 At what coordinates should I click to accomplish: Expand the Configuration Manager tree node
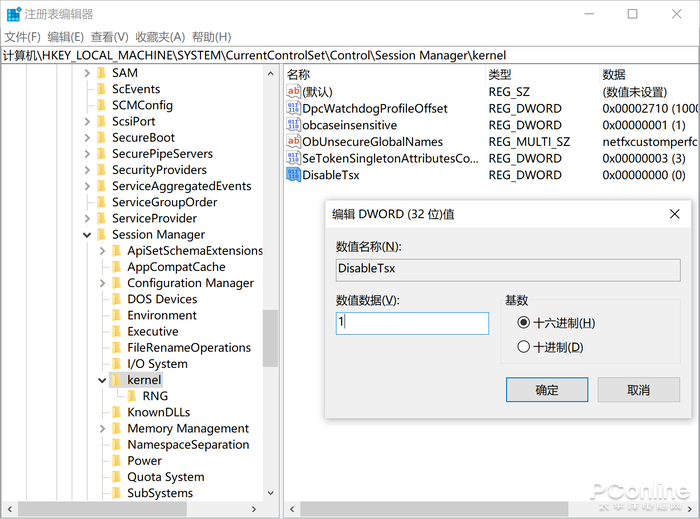click(x=102, y=283)
